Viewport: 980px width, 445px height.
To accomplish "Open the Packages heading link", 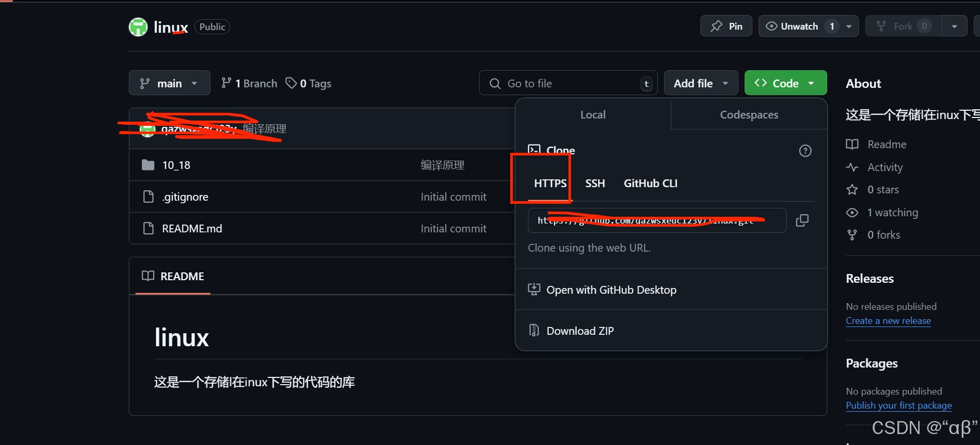I will pyautogui.click(x=871, y=363).
